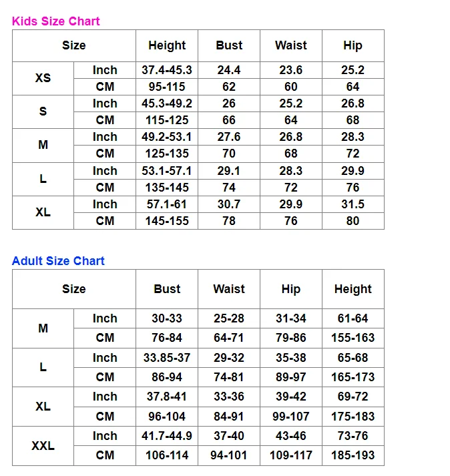Select adult L hip 89-97 cell

click(291, 377)
